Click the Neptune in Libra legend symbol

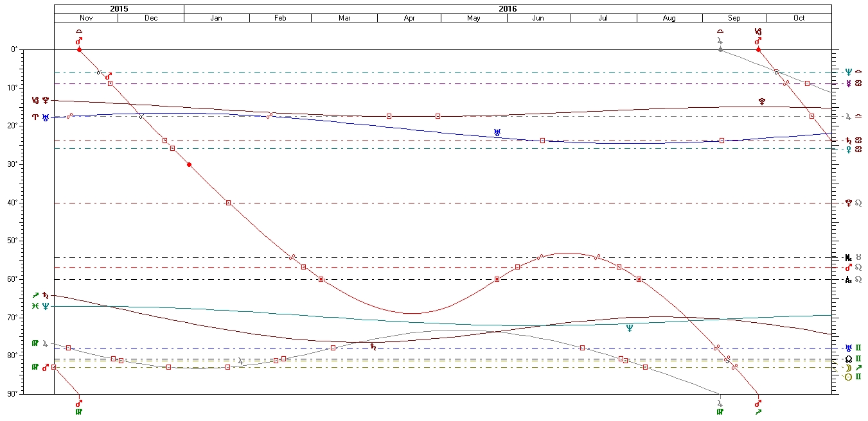click(853, 72)
